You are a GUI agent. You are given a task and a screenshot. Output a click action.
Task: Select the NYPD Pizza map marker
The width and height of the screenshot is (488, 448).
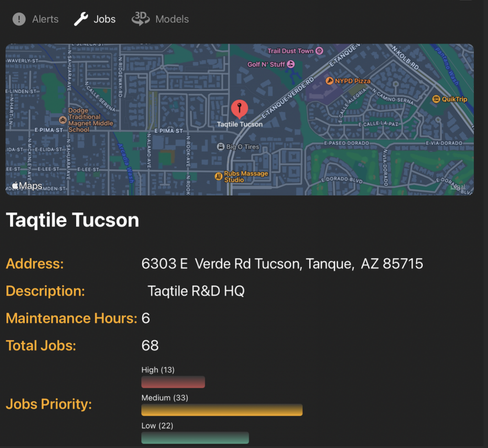click(x=329, y=81)
